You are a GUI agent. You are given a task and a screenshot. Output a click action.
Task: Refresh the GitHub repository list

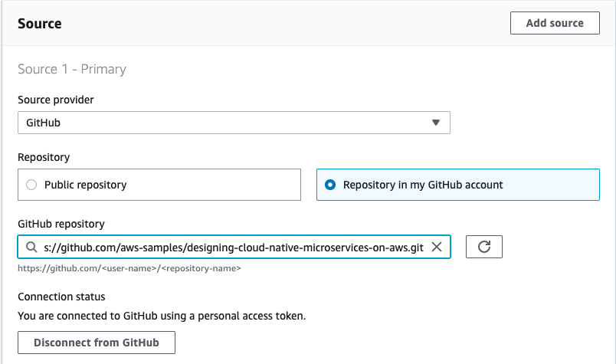[x=483, y=247]
